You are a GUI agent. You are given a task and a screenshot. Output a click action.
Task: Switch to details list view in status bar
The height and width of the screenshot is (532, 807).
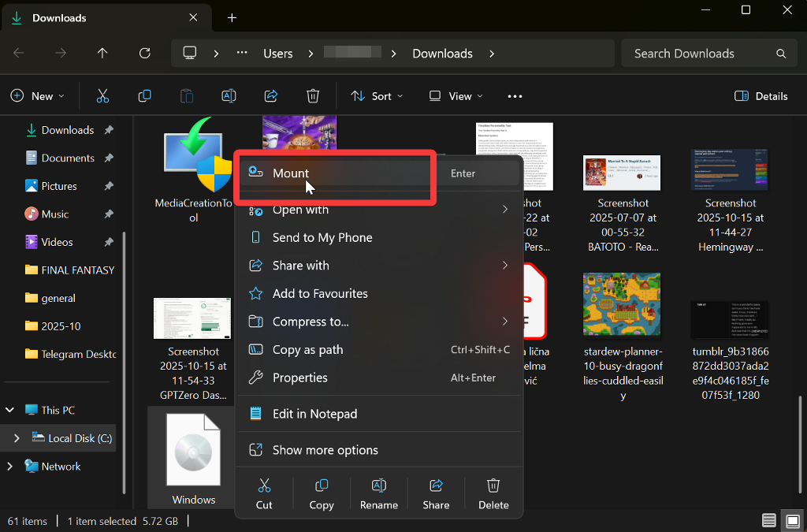click(x=768, y=521)
